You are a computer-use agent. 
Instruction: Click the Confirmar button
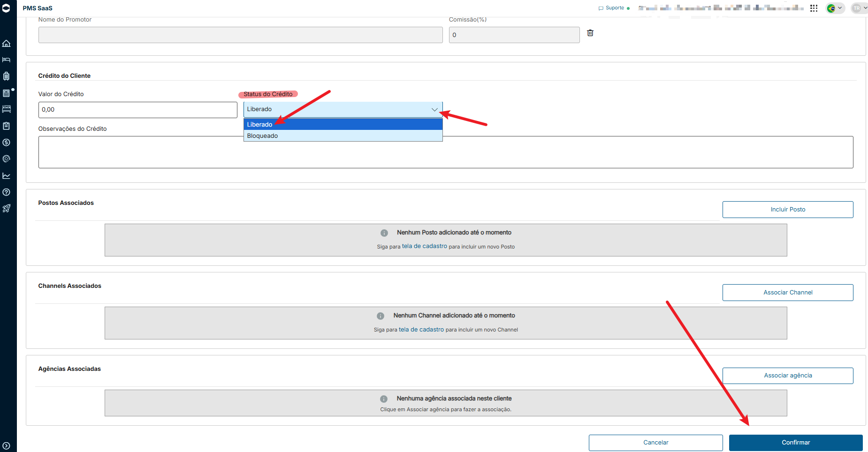[796, 443]
